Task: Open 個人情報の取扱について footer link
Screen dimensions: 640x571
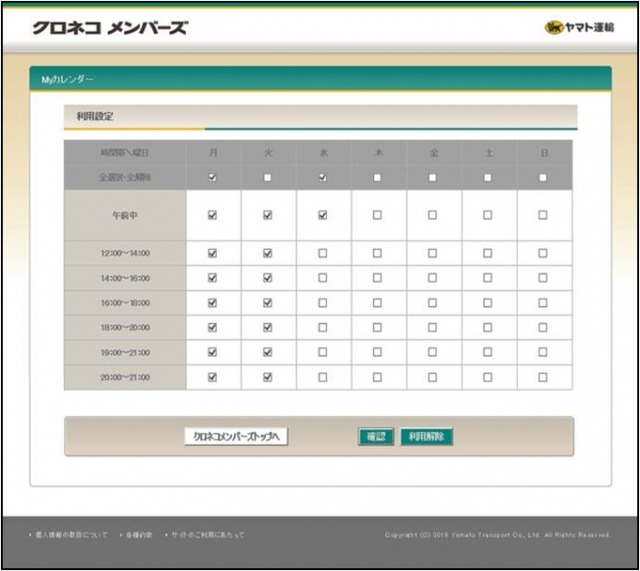Action: pos(71,535)
